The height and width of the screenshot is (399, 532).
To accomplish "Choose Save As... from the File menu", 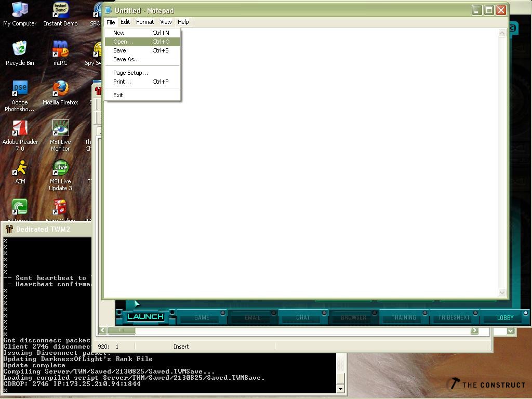I will (142, 59).
